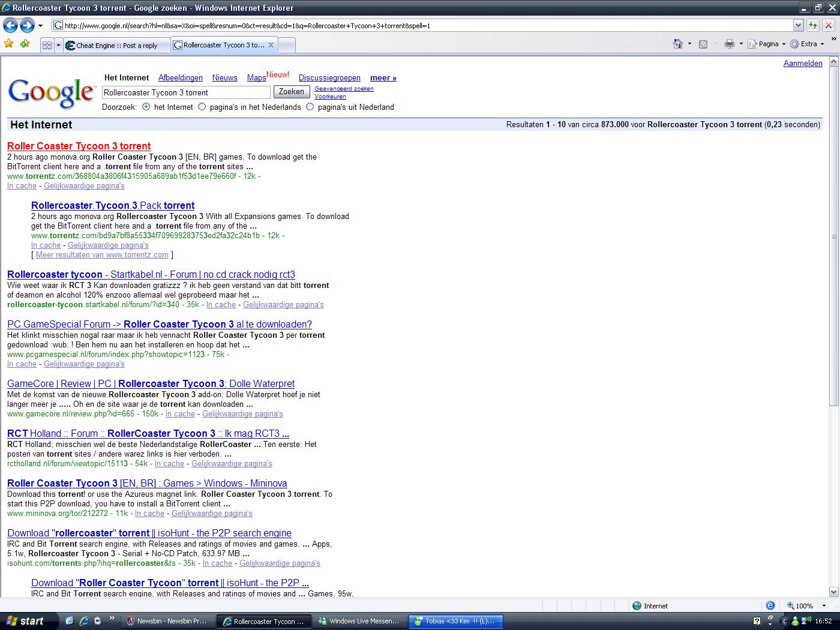The width and height of the screenshot is (840, 630).
Task: Click 'In cache' under the gamecore.nl result
Action: (x=180, y=413)
